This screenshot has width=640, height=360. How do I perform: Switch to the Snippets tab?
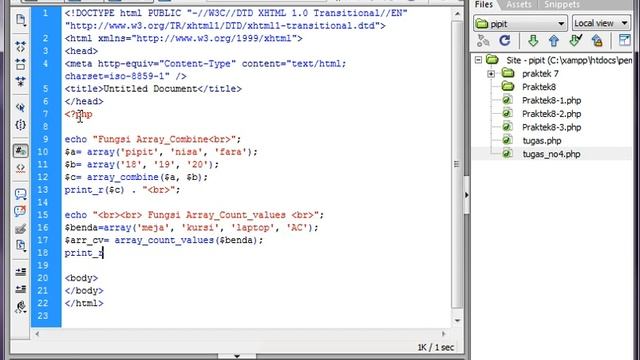562,4
